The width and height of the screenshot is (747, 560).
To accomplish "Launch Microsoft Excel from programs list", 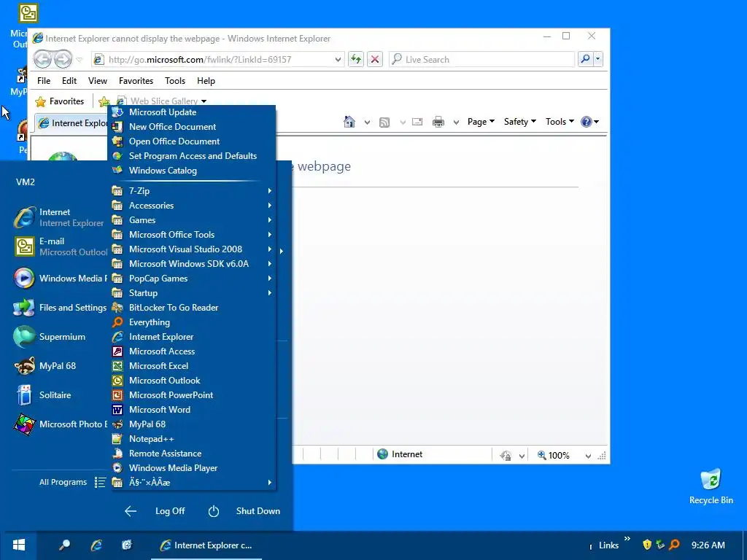I will coord(193,366).
